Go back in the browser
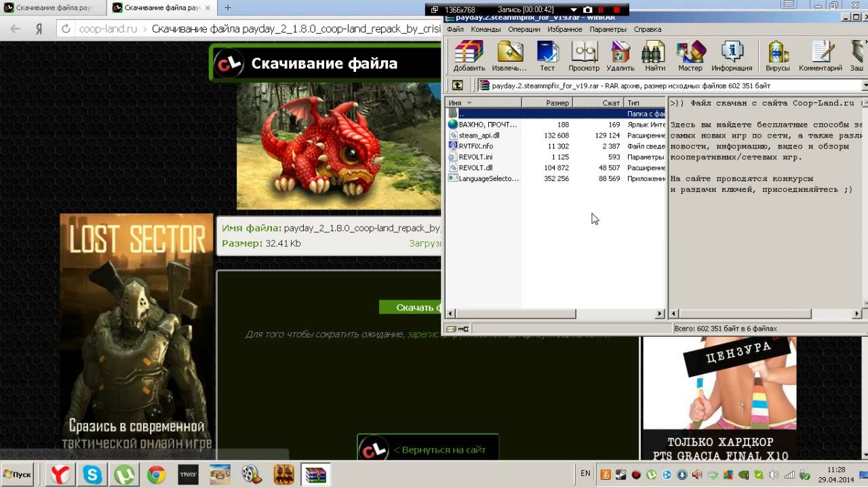Screen dimensions: 868x488 click(16, 29)
